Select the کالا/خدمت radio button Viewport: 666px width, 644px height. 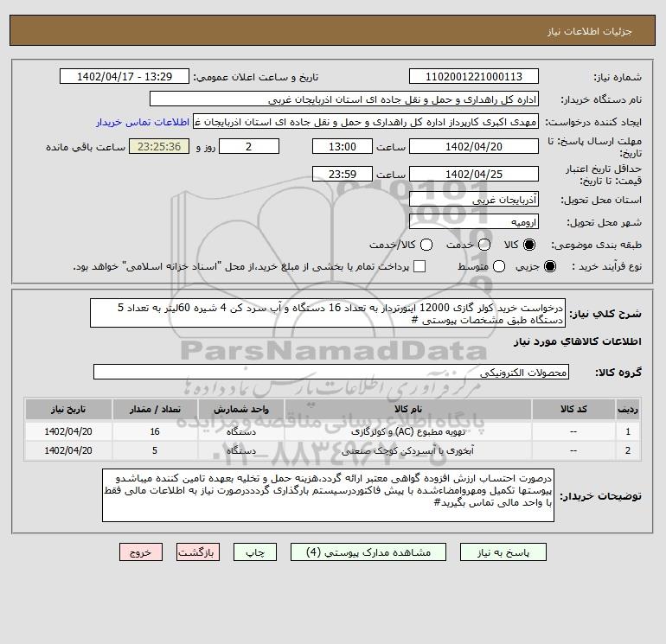point(426,245)
